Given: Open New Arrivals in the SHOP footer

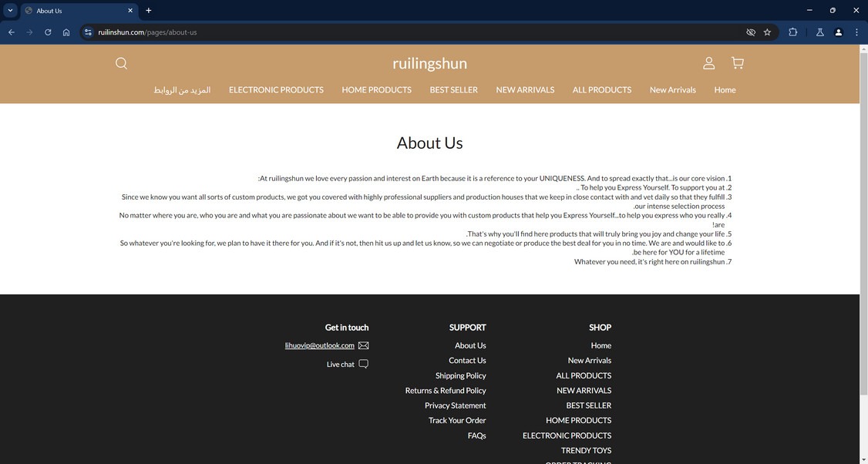Looking at the screenshot, I should [590, 361].
